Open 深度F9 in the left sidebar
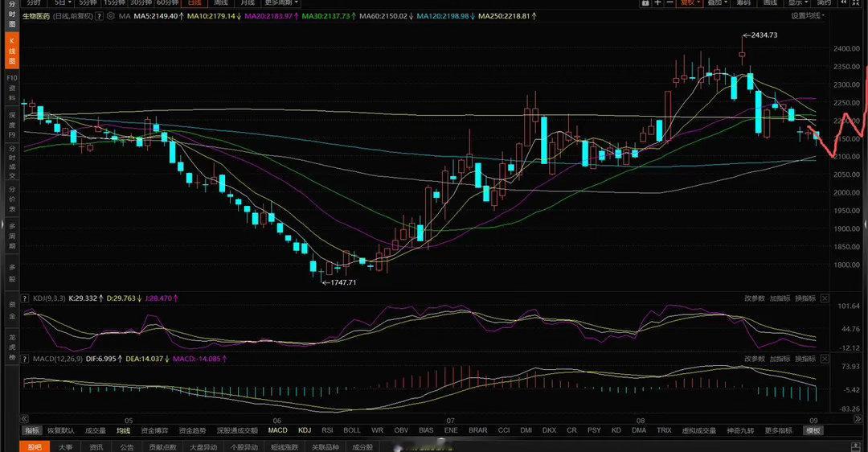This screenshot has width=868, height=452. pyautogui.click(x=11, y=124)
